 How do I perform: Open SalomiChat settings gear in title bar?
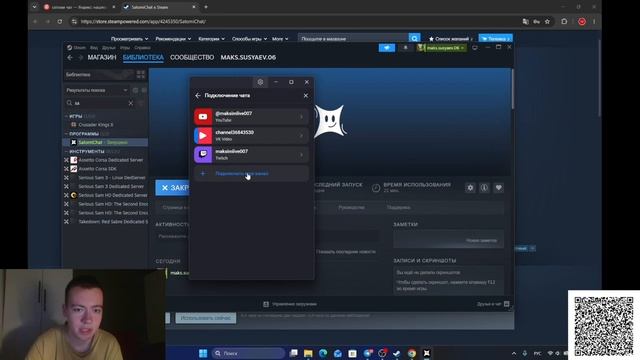pyautogui.click(x=260, y=82)
